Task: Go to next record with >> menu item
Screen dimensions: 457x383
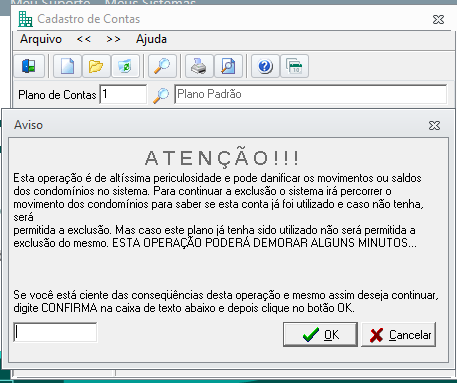Action: point(113,39)
